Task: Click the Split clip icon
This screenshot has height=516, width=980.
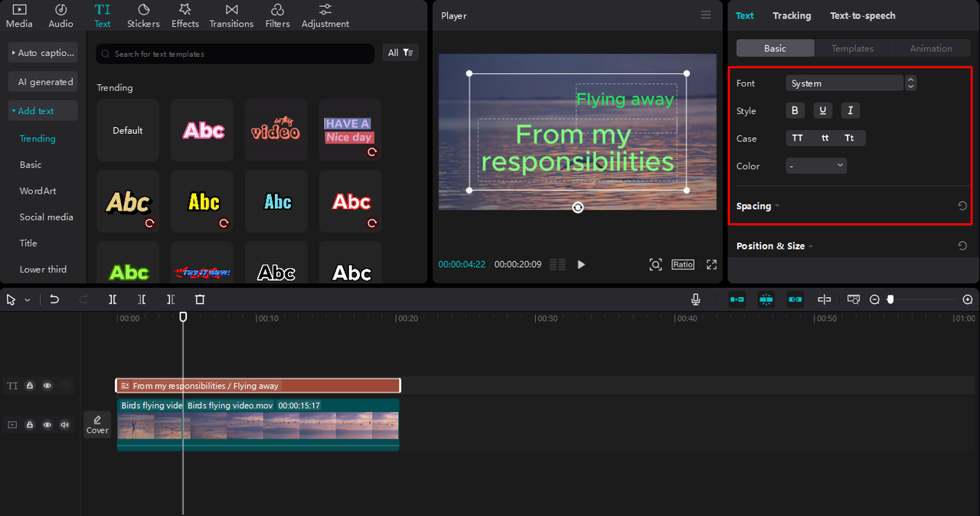Action: 113,299
